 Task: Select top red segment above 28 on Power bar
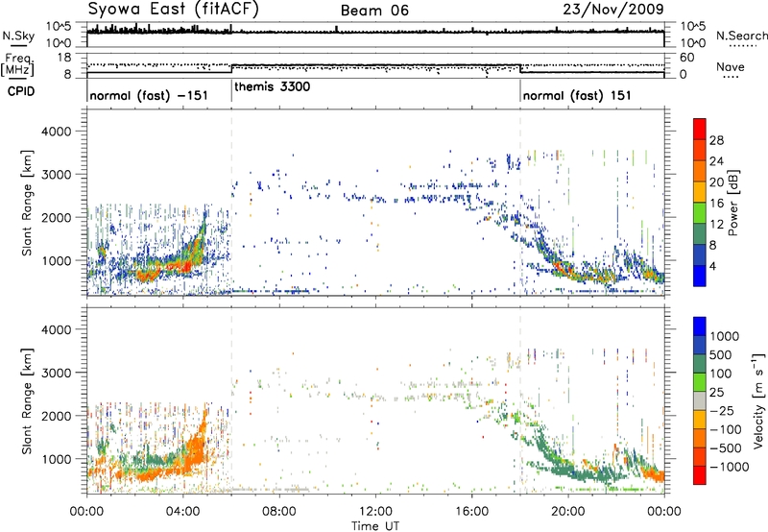pos(700,130)
